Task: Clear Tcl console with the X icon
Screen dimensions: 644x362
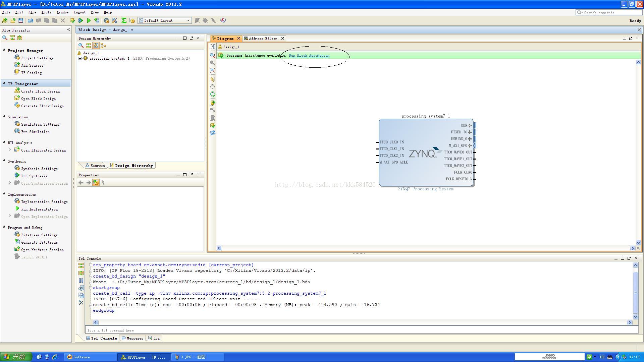Action: tap(81, 303)
